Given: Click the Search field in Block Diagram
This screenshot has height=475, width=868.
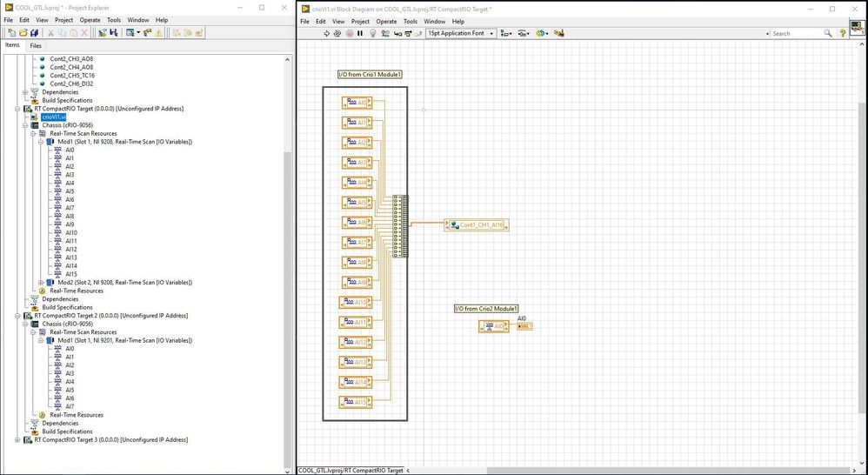Looking at the screenshot, I should coord(794,33).
